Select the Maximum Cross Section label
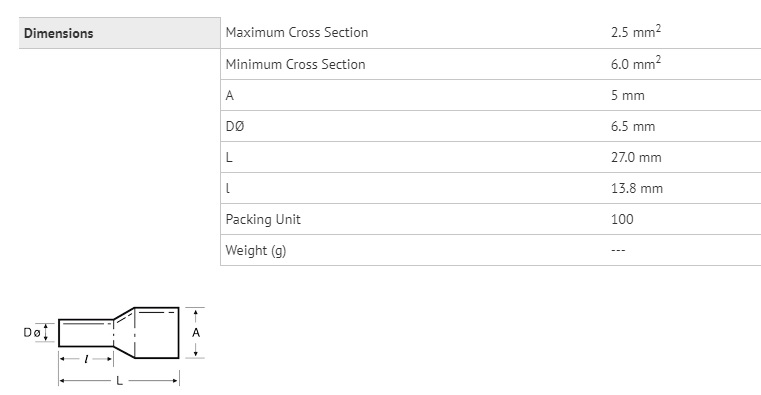The width and height of the screenshot is (761, 395). pos(297,33)
